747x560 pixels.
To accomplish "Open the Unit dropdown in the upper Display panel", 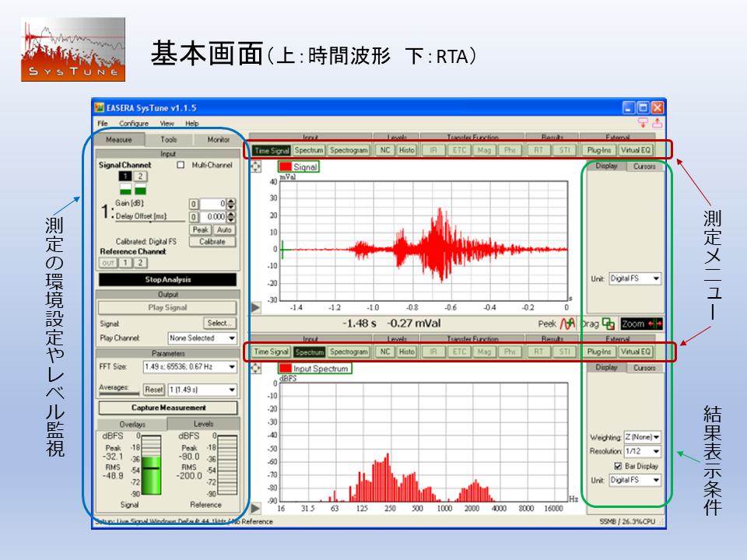I will point(635,278).
